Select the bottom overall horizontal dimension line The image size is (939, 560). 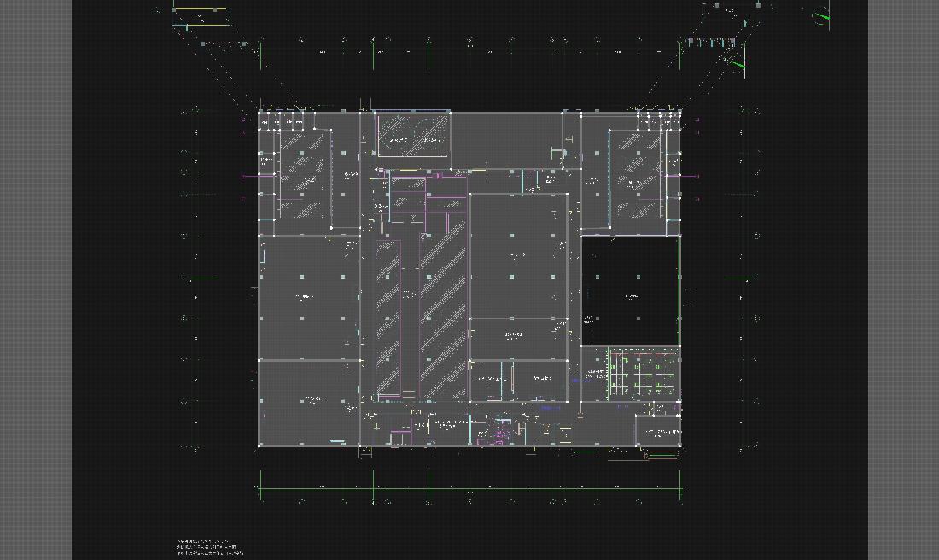[469, 489]
